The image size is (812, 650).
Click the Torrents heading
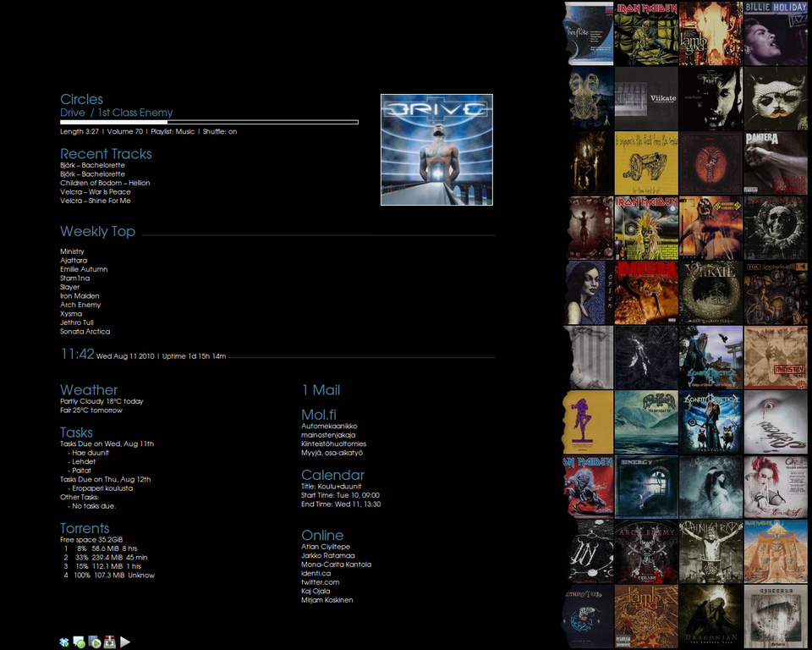tap(85, 528)
